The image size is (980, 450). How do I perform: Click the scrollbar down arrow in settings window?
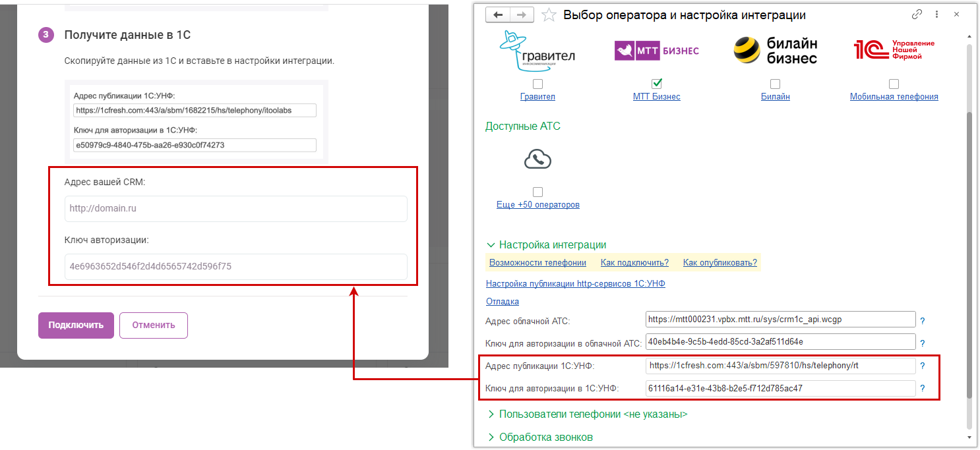(x=969, y=437)
